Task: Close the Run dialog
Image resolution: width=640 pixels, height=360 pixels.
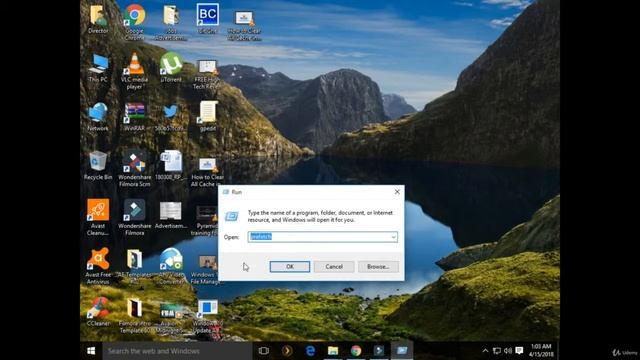Action: 397,192
